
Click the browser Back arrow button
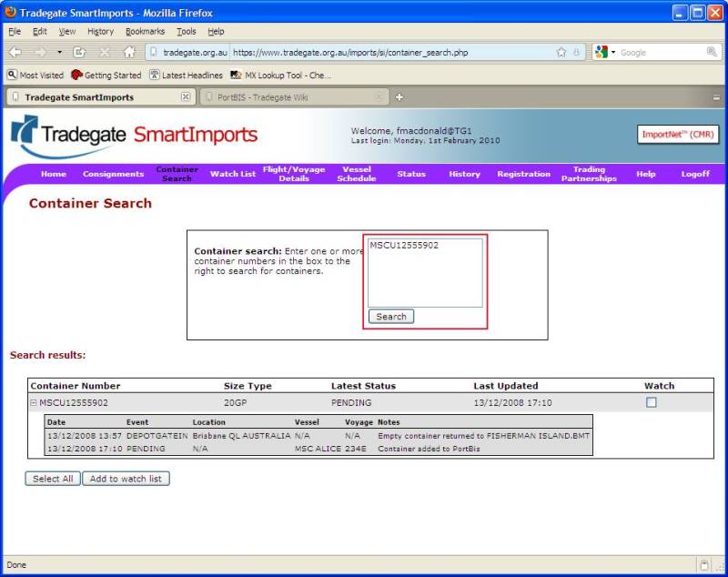(15, 52)
